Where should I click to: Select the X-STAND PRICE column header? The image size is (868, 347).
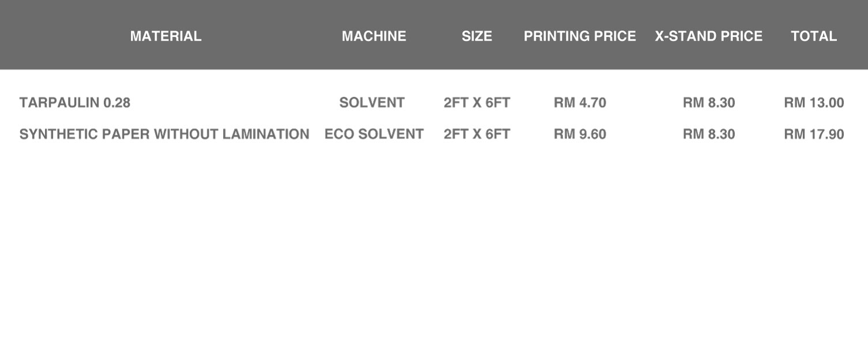pyautogui.click(x=708, y=36)
